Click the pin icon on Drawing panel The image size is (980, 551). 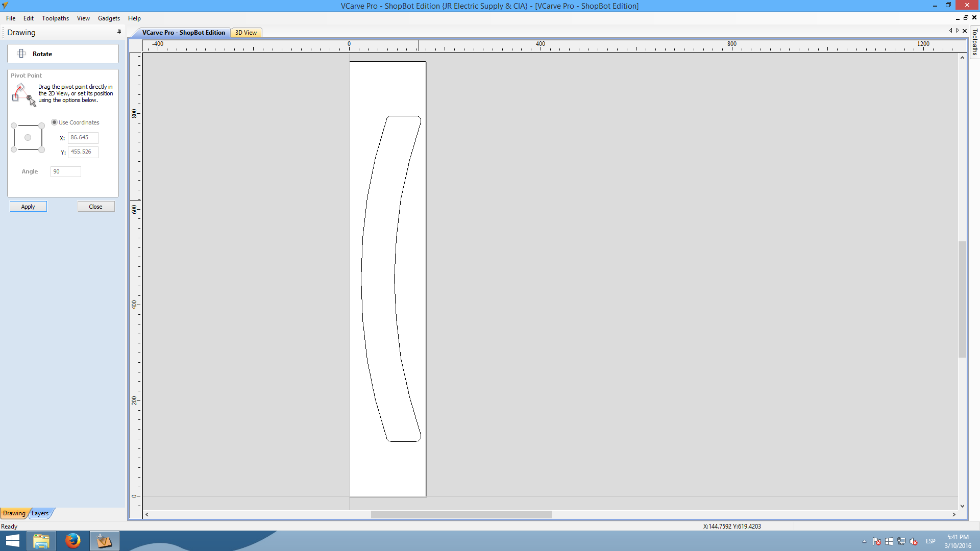pos(119,32)
